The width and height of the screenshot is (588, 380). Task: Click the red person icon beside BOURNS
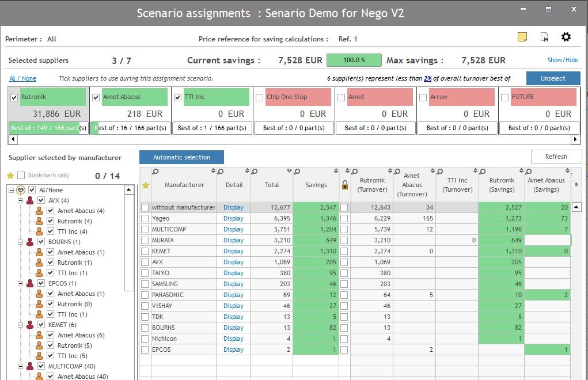click(29, 242)
